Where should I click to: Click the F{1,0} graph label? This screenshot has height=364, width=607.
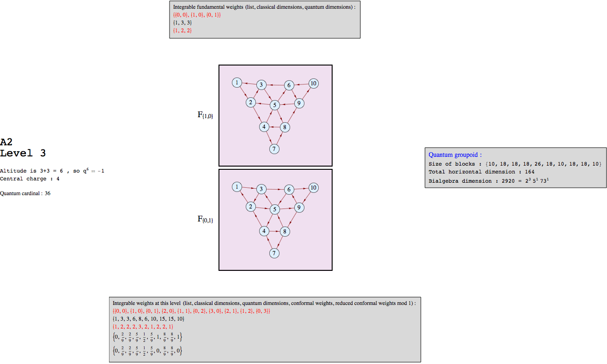coord(205,115)
